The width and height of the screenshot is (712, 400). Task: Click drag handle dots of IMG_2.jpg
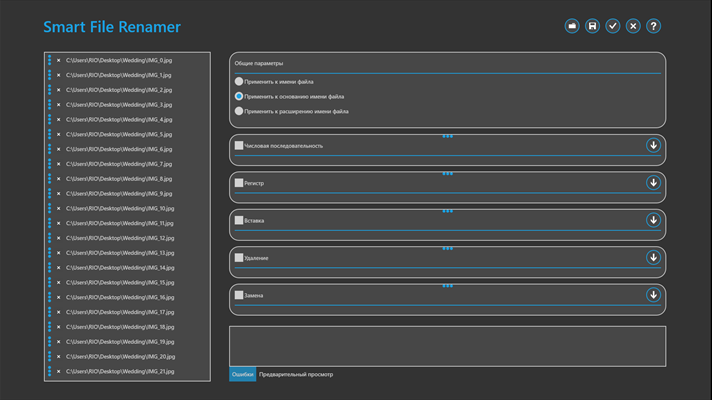pos(49,90)
